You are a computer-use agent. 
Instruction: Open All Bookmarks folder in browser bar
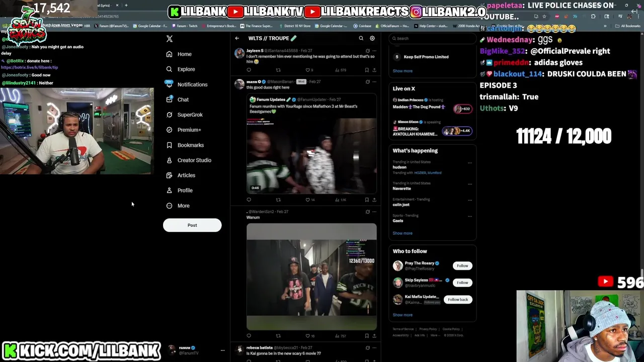tap(628, 26)
